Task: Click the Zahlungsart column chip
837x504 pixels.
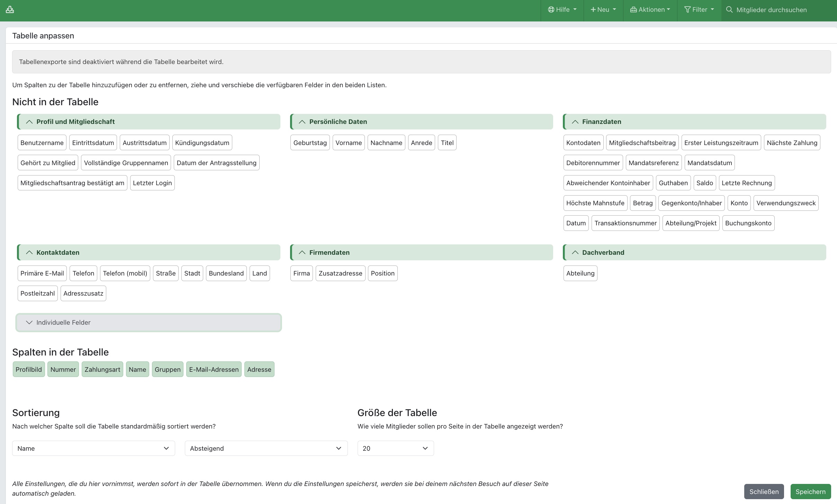Action: pos(102,369)
